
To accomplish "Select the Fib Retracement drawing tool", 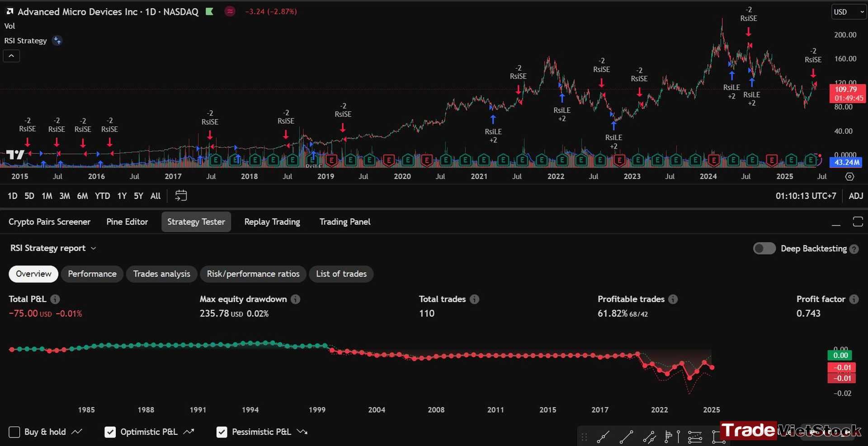I will pyautogui.click(x=695, y=437).
